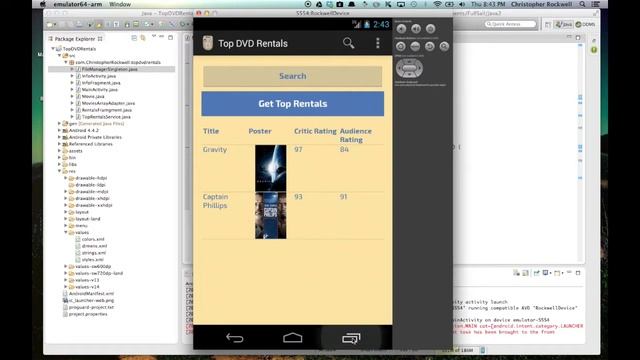This screenshot has width=640, height=360.
Task: Tap the Gravity title in the list
Action: [215, 149]
